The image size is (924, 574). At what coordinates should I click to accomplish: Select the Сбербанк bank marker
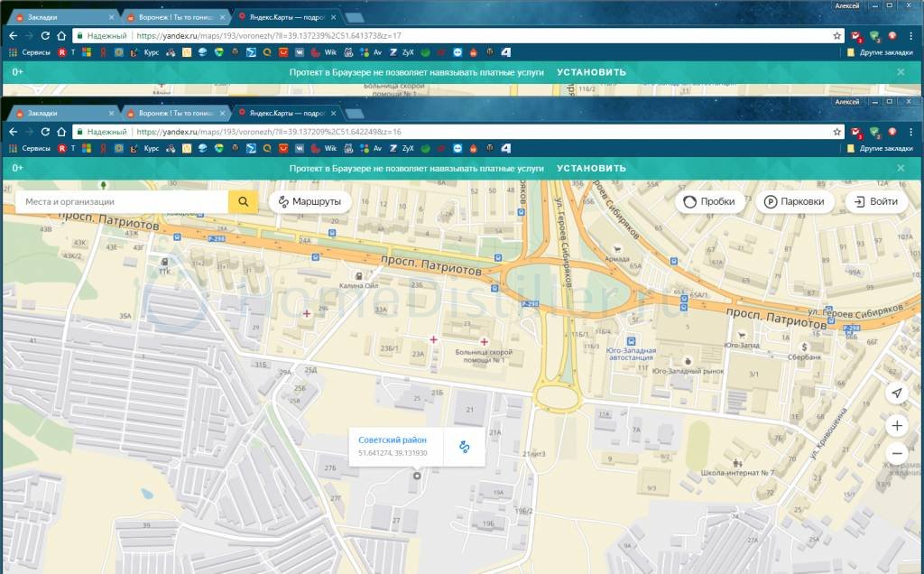pos(804,347)
